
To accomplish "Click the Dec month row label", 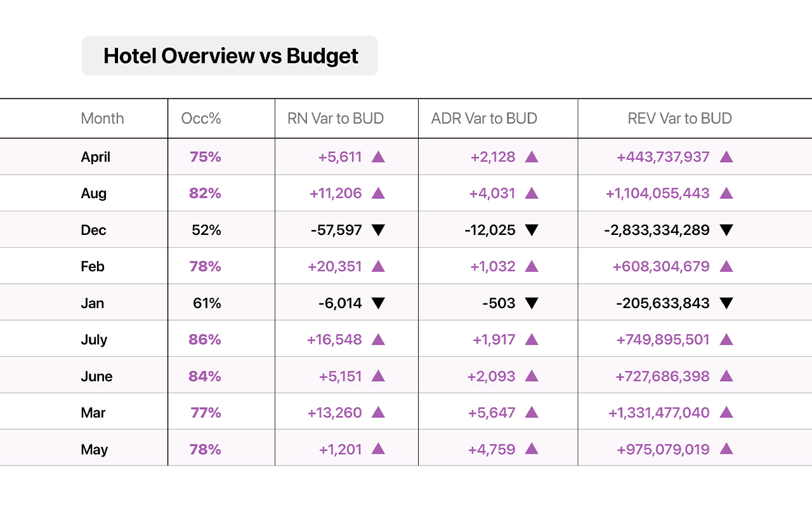I will (x=93, y=230).
